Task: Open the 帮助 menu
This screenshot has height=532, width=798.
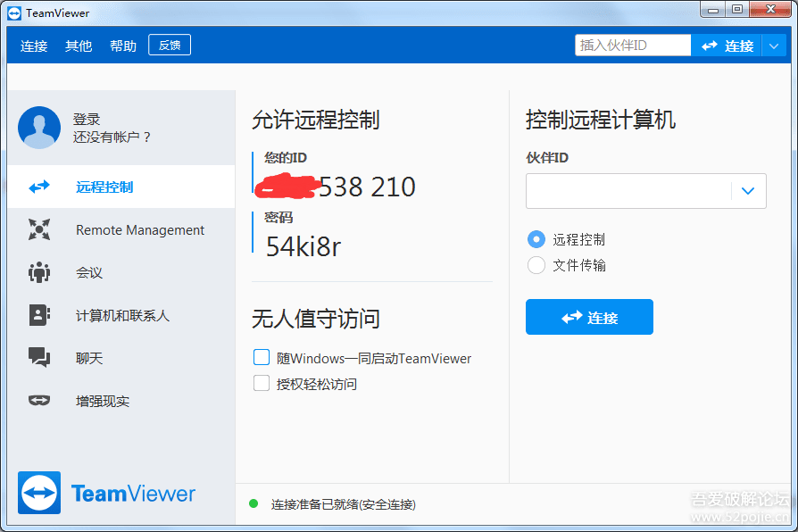Action: (x=123, y=46)
